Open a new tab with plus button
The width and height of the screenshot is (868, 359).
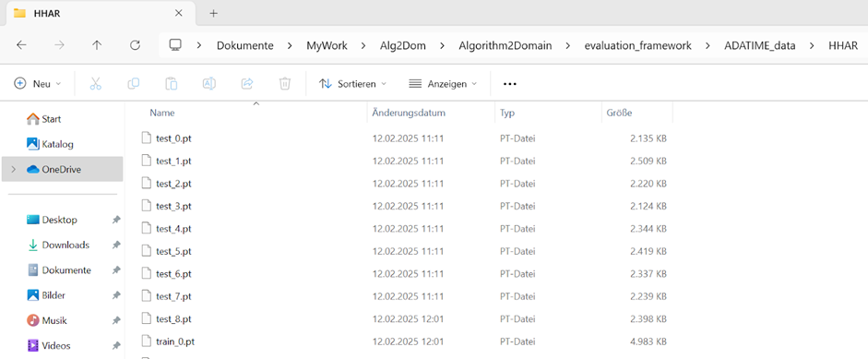pos(214,13)
